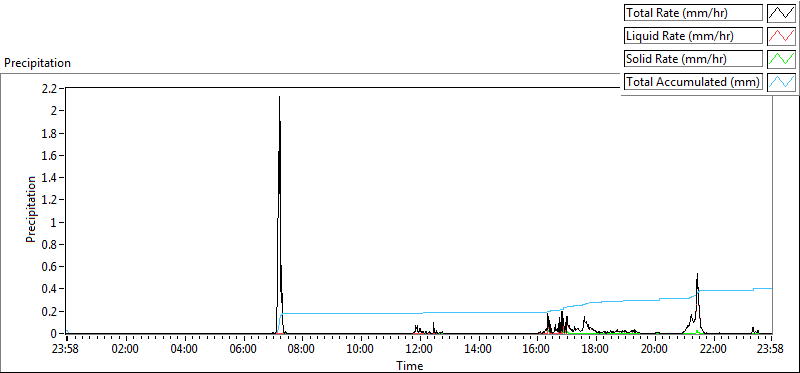
Task: Click the Total Rate black plot sample icon
Action: [x=782, y=13]
